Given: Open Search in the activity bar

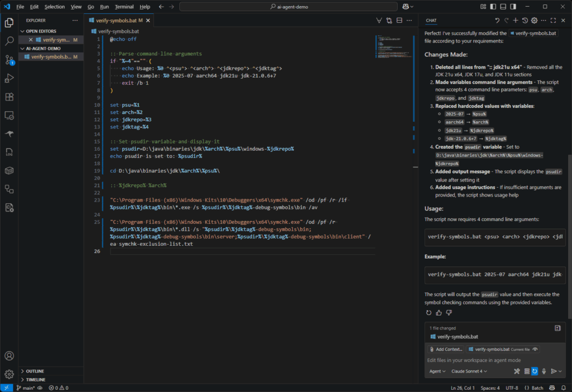Looking at the screenshot, I should [9, 41].
